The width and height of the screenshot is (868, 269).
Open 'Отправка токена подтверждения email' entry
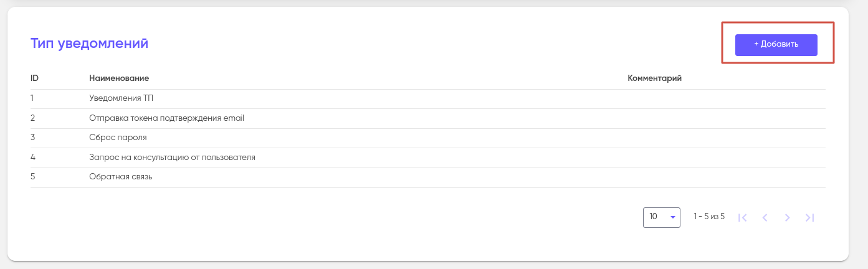(166, 118)
